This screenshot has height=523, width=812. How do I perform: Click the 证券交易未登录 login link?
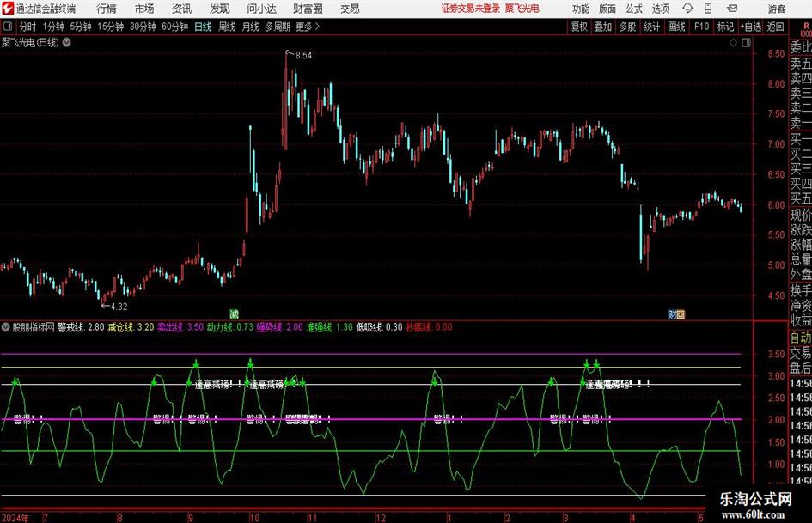coord(471,9)
